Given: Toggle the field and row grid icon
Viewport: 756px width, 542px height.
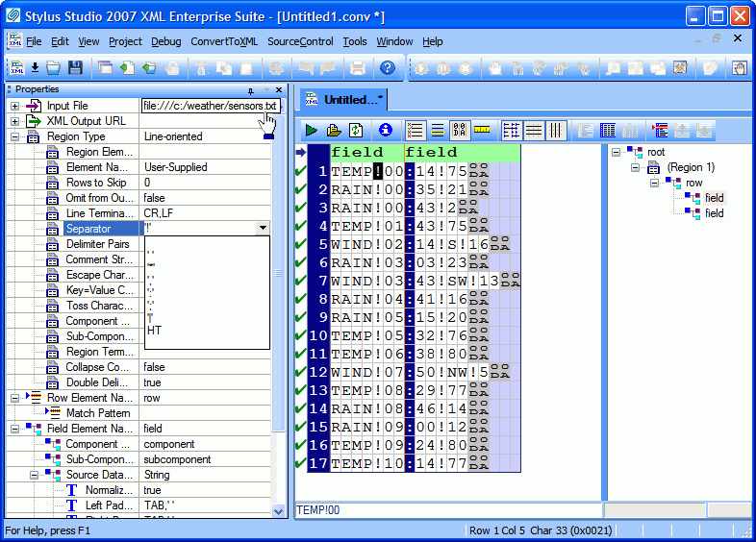Looking at the screenshot, I should pos(511,130).
